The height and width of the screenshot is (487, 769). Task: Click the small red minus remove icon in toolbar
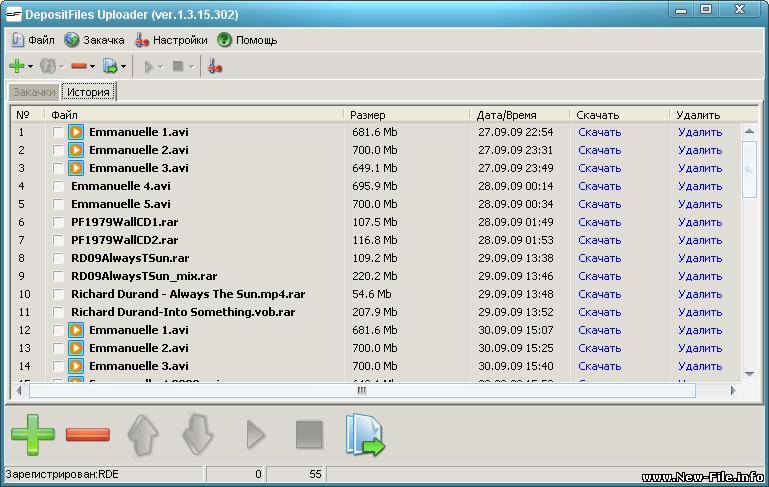click(x=79, y=66)
